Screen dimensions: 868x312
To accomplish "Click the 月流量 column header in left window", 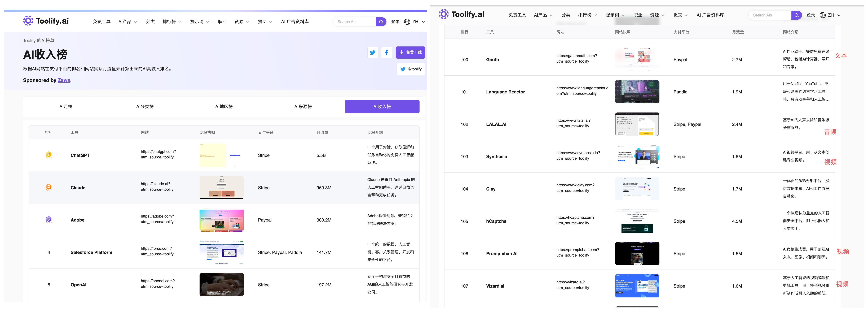I will [322, 133].
